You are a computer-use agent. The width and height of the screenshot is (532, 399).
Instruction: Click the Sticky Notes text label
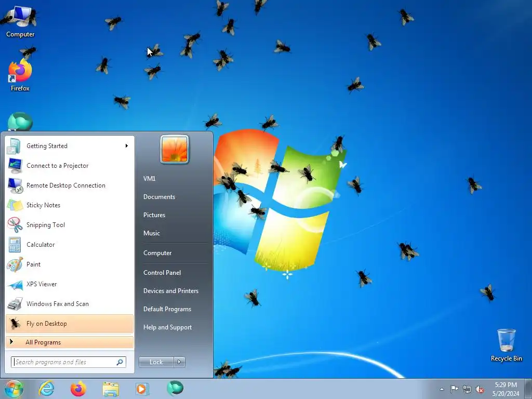coord(44,205)
